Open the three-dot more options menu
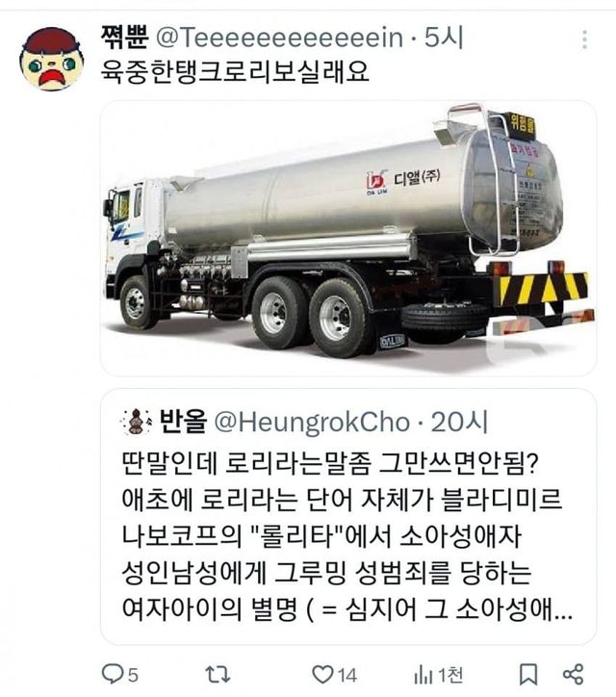This screenshot has height=697, width=616. tap(584, 39)
